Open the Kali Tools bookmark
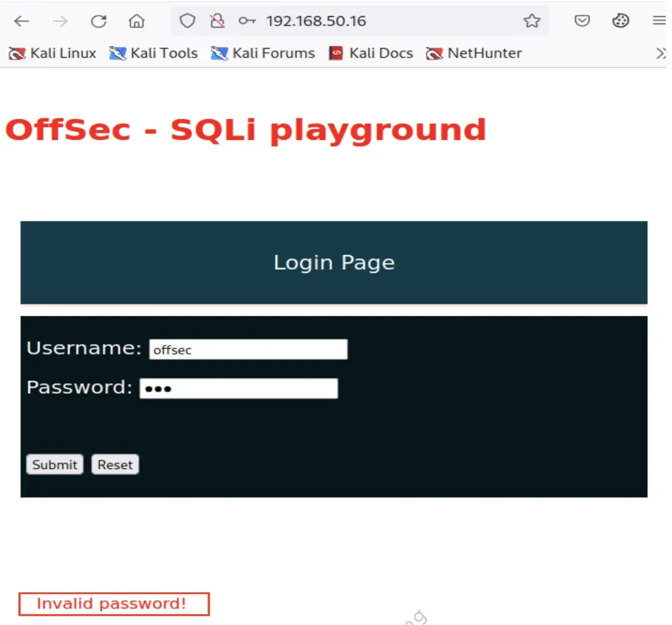Image resolution: width=672 pixels, height=625 pixels. click(154, 53)
